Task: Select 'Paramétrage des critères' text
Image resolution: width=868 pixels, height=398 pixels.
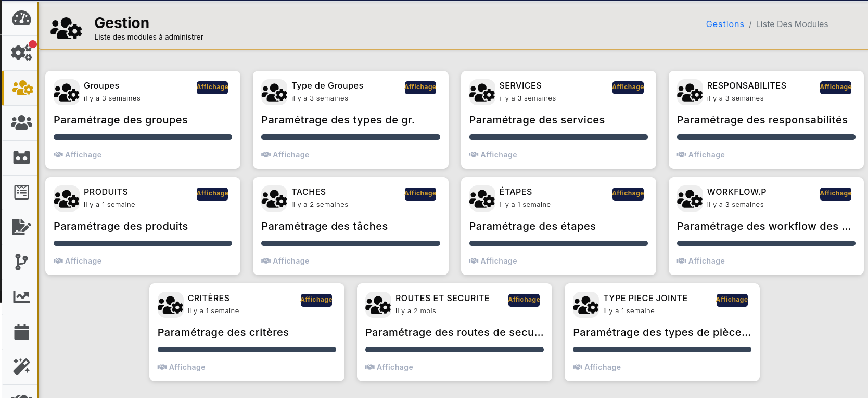Action: (x=223, y=332)
